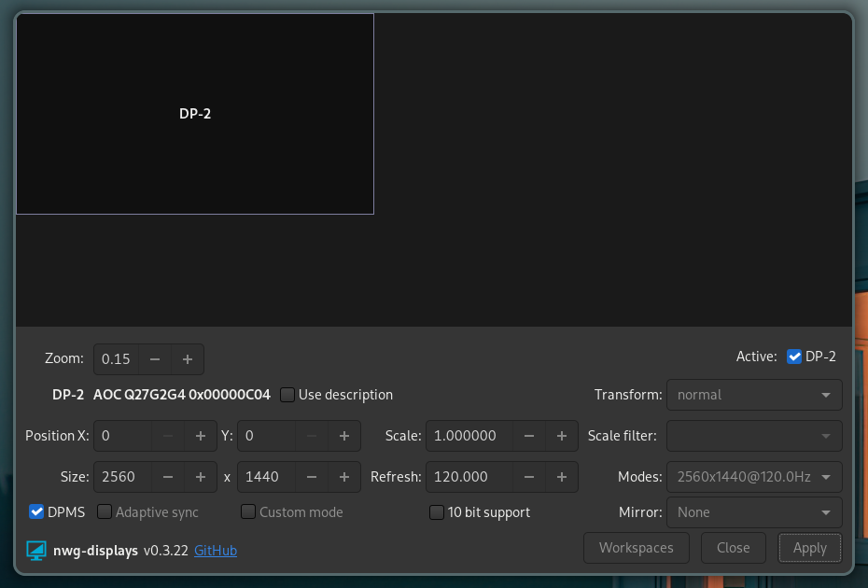Enable 10 bit support
The height and width of the screenshot is (588, 868).
[x=436, y=512]
